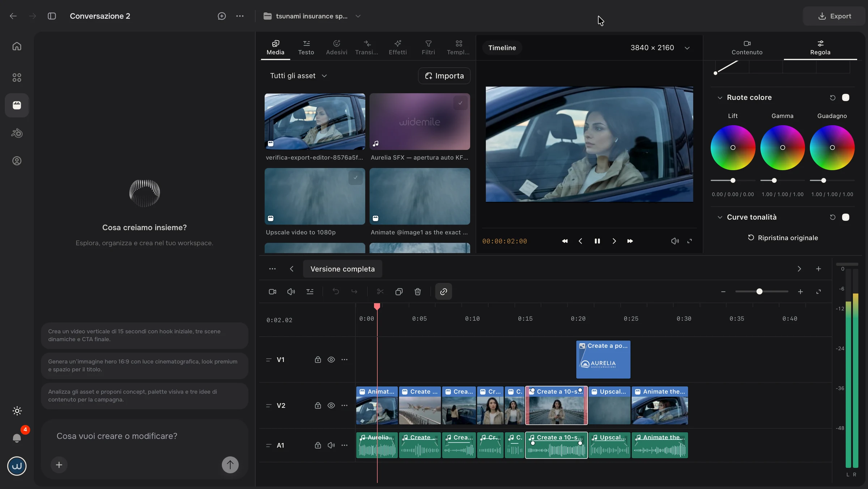Click Ripristina originale
868x489 pixels.
pos(783,238)
